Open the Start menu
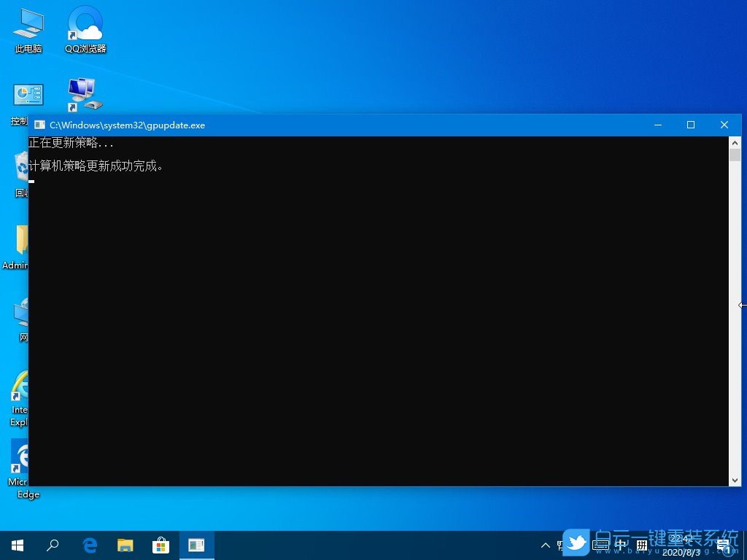 pos(17,545)
